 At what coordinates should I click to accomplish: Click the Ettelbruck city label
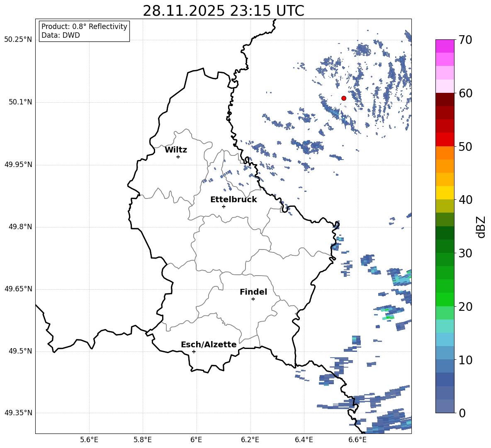pos(233,200)
